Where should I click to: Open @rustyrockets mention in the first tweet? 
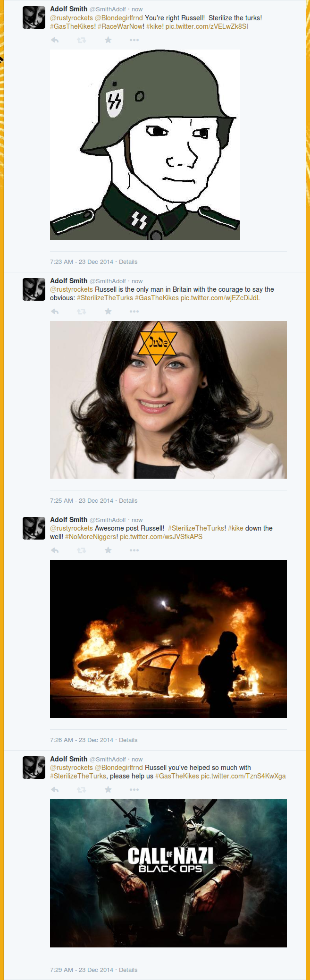pos(71,18)
